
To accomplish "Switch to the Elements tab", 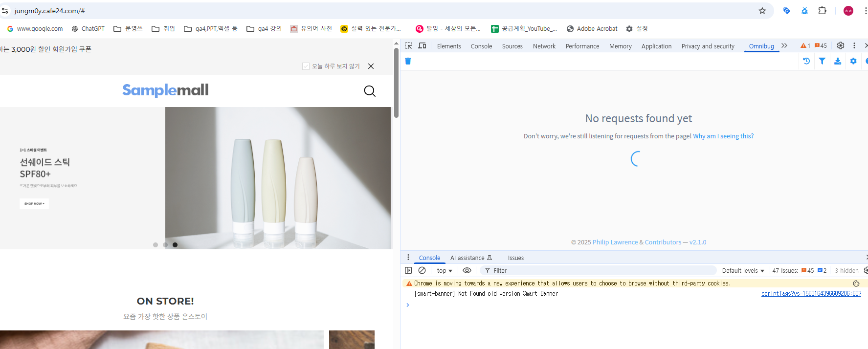I will pyautogui.click(x=449, y=46).
